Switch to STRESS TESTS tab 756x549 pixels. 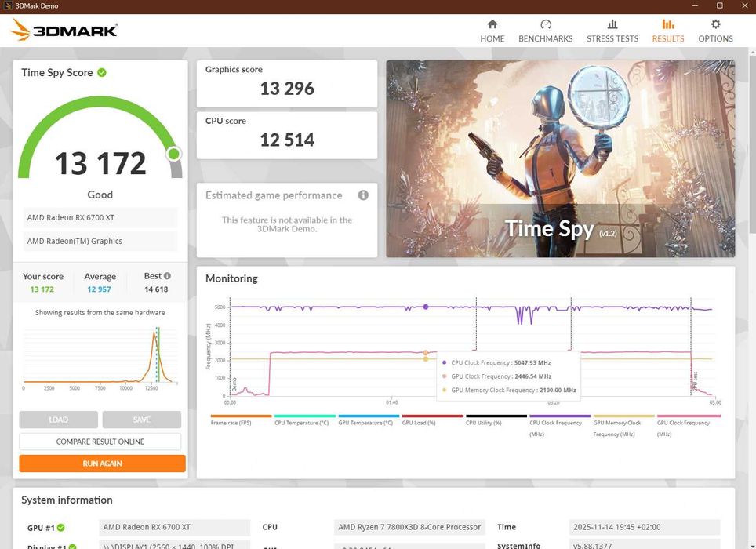pos(612,31)
